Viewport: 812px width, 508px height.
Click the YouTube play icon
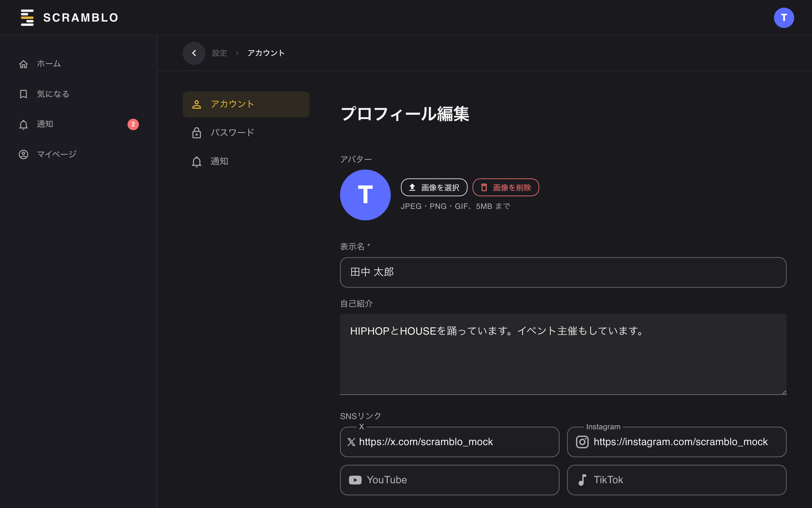click(x=355, y=480)
